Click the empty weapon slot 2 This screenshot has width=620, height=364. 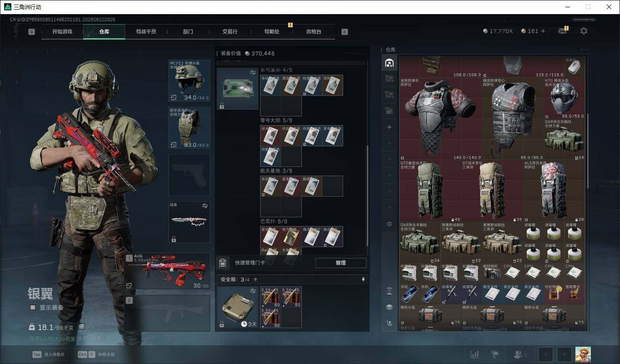pos(167,313)
